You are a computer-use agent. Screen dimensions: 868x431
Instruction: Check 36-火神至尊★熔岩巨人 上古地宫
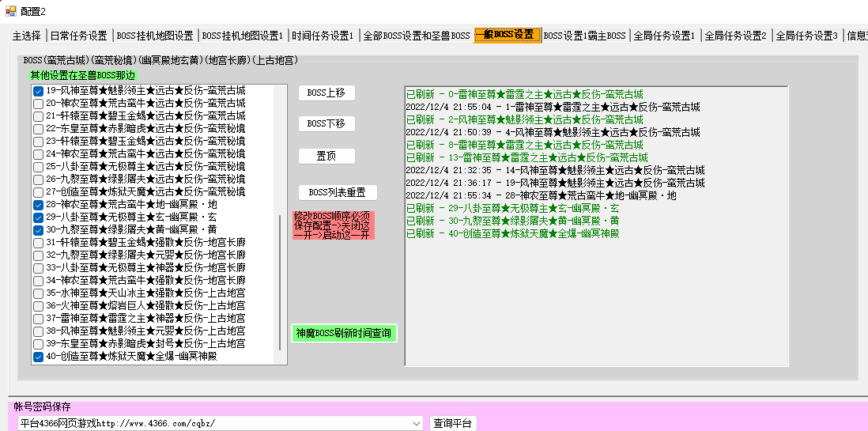coord(38,306)
